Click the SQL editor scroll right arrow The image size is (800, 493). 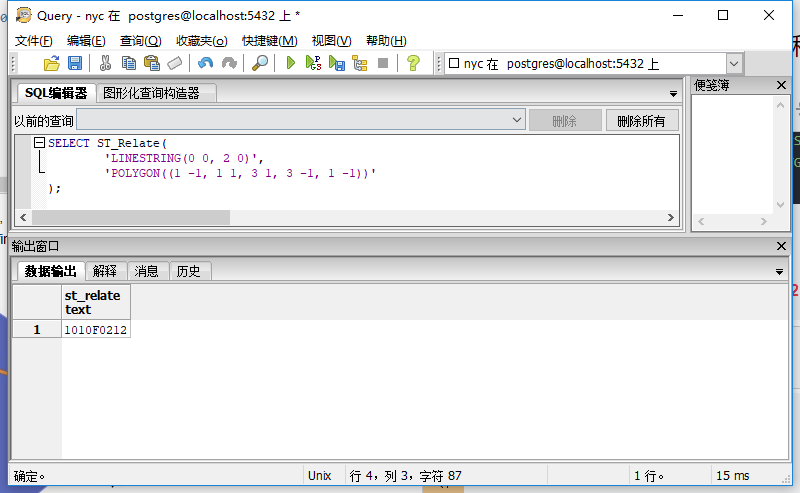(x=670, y=217)
